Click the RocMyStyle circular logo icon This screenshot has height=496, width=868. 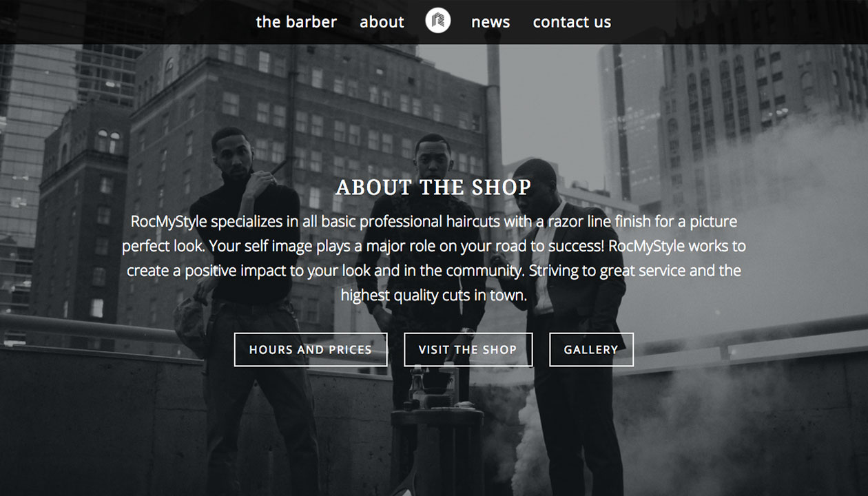(x=438, y=21)
